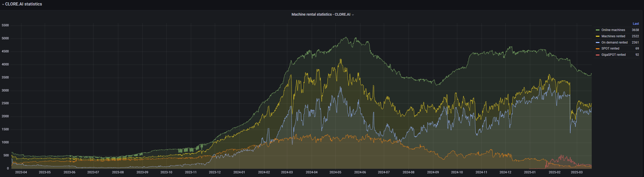644x177 pixels.
Task: Click the Machine rental statistics panel title
Action: tap(321, 14)
